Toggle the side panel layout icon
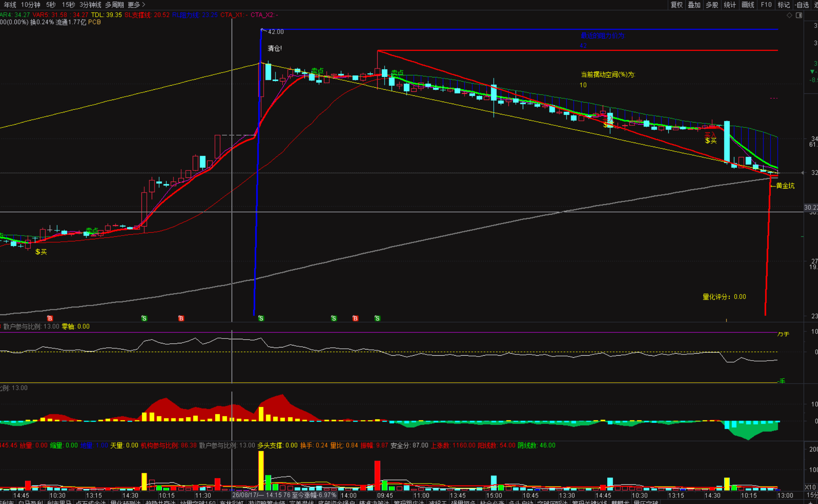 [x=799, y=15]
